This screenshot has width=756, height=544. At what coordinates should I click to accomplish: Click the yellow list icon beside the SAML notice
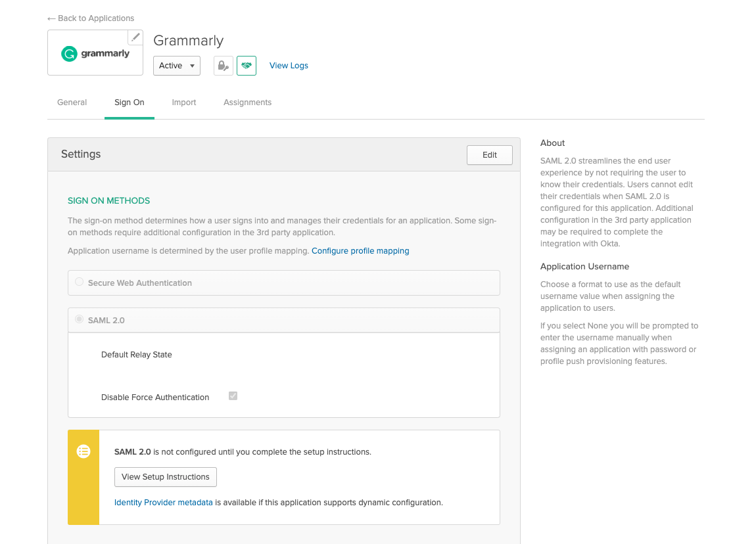point(83,451)
